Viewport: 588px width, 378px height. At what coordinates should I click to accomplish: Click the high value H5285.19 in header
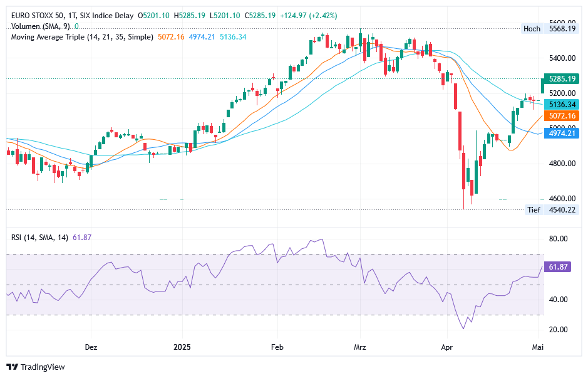[189, 16]
